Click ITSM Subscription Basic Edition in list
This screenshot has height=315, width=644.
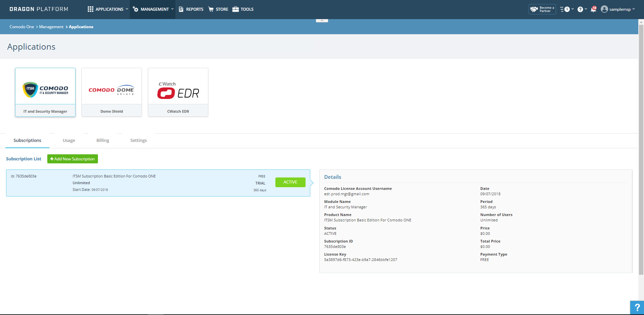point(114,176)
